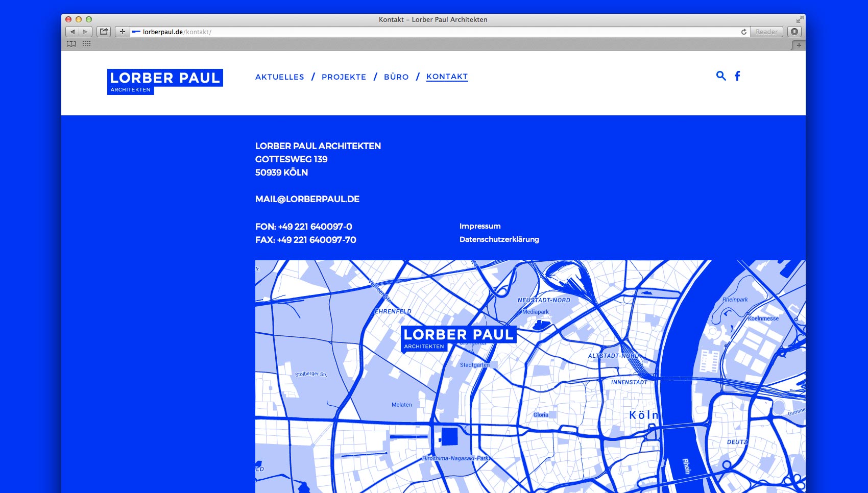
Task: Select the AKTUELLES menu entry
Action: coord(279,77)
